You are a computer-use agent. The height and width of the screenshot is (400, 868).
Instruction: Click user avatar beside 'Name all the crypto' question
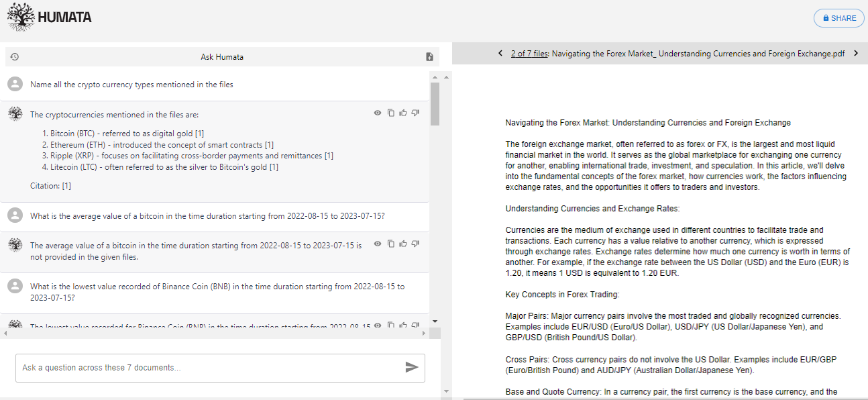point(15,84)
